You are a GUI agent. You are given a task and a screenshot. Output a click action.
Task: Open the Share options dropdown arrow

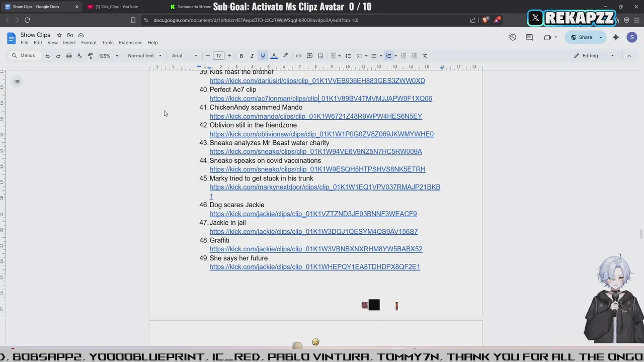click(601, 37)
